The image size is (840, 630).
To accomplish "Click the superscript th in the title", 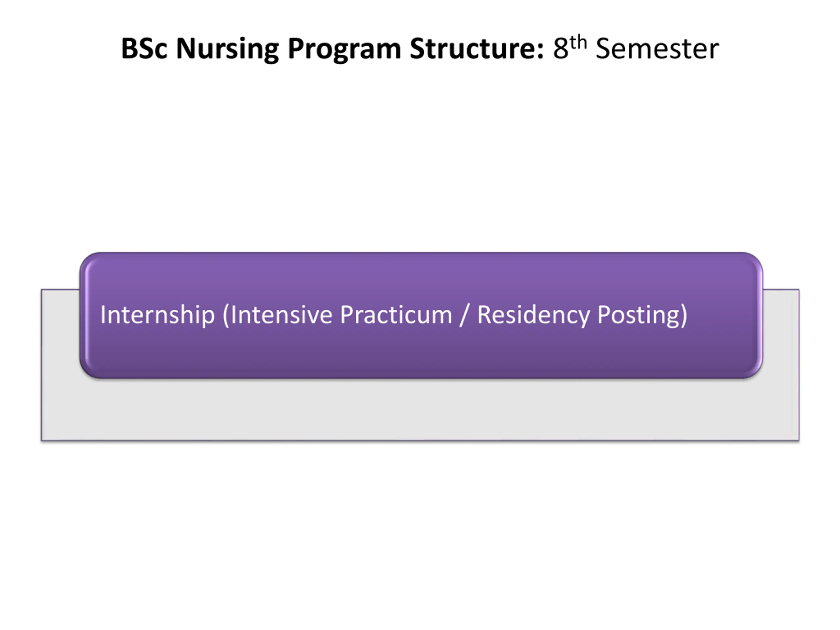I will [578, 42].
